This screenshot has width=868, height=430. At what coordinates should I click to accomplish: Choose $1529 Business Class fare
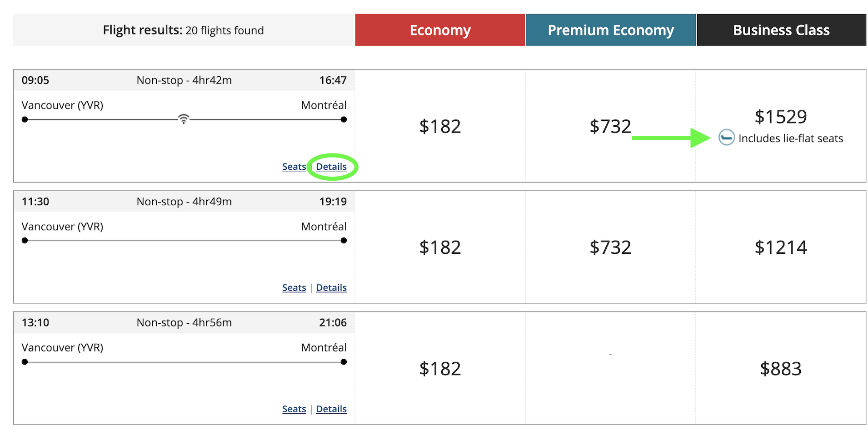click(x=781, y=117)
